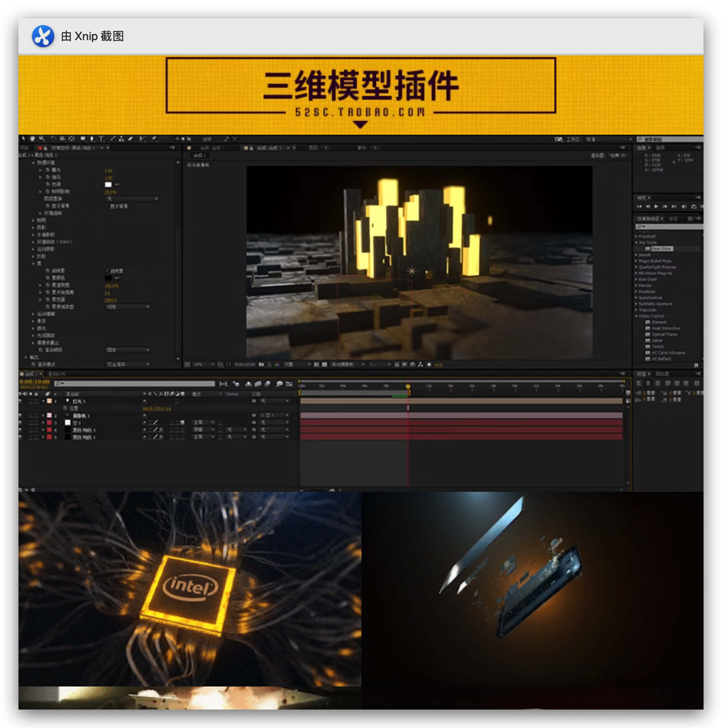Select the Pen tool
722x728 pixels.
[x=92, y=139]
